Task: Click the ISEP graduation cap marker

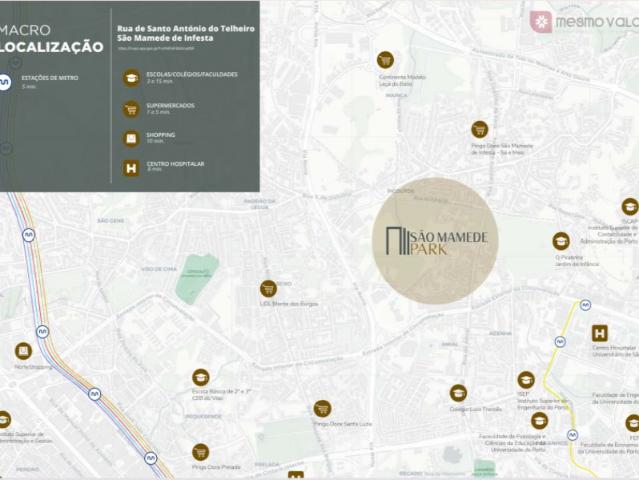Action: [526, 380]
